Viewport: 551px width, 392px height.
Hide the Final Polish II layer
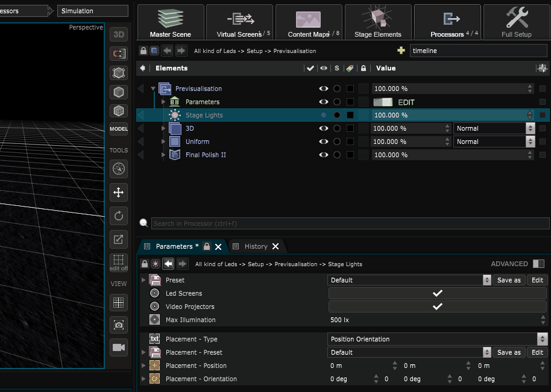pos(323,155)
